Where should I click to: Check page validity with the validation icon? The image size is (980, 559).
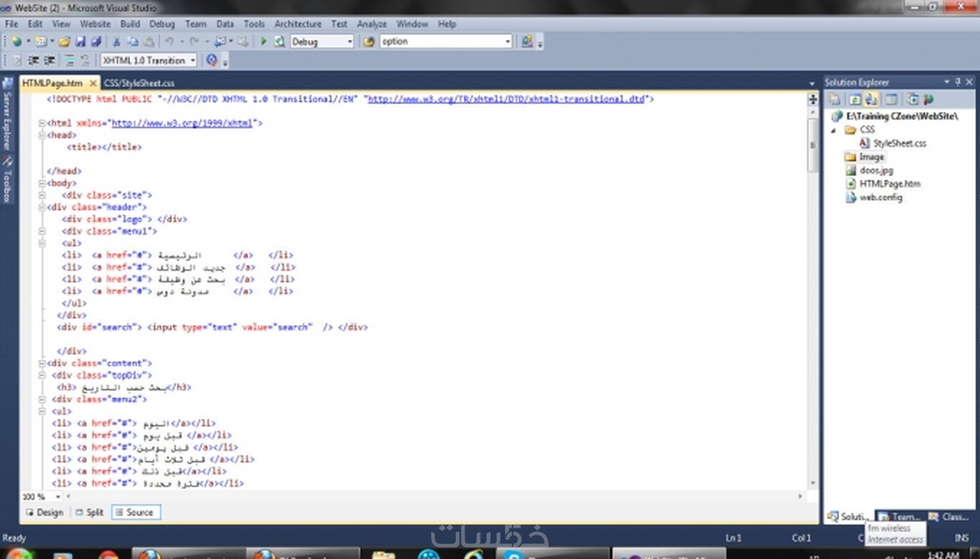212,60
